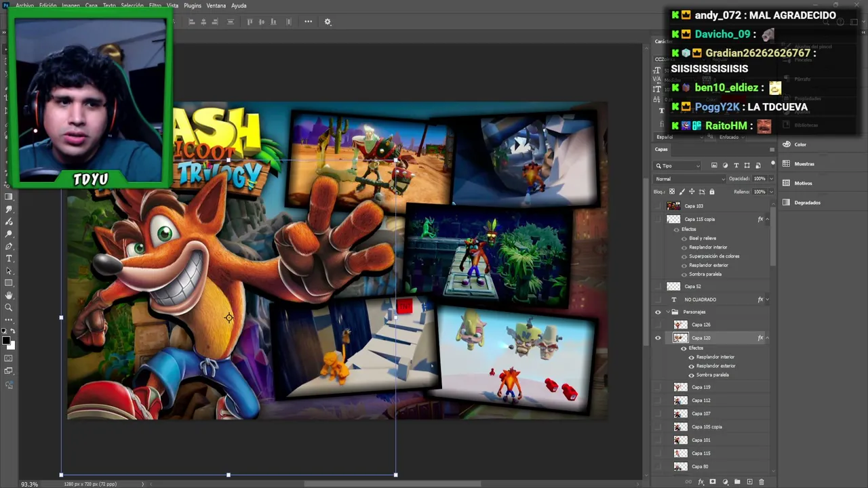Select the Capa 105 copia layer thumbnail
The image size is (868, 488).
680,427
